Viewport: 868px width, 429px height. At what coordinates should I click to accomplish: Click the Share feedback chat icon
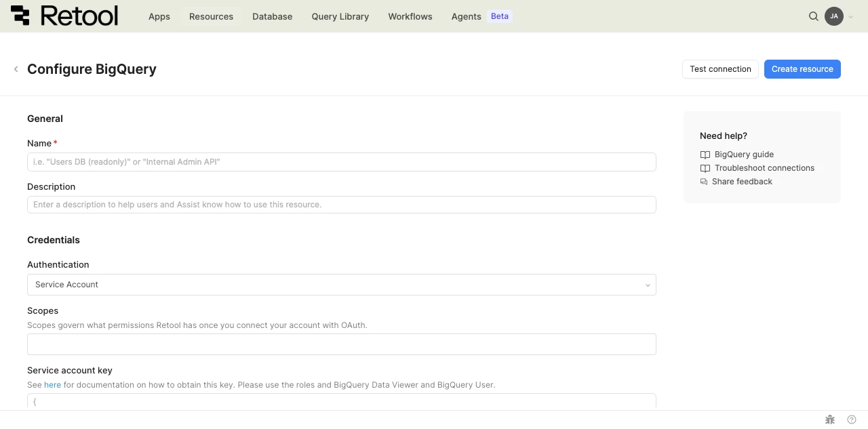click(x=704, y=182)
